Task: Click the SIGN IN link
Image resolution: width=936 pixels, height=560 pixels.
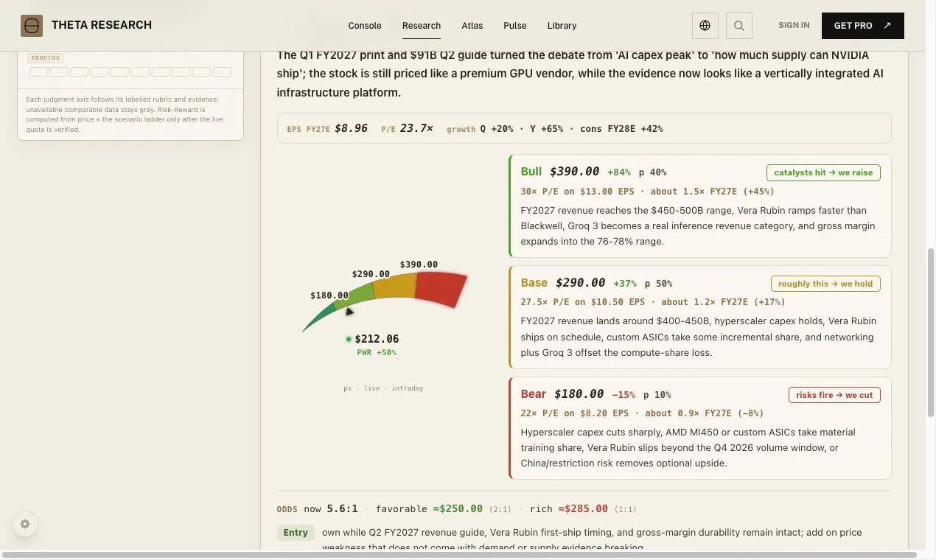Action: click(x=794, y=26)
